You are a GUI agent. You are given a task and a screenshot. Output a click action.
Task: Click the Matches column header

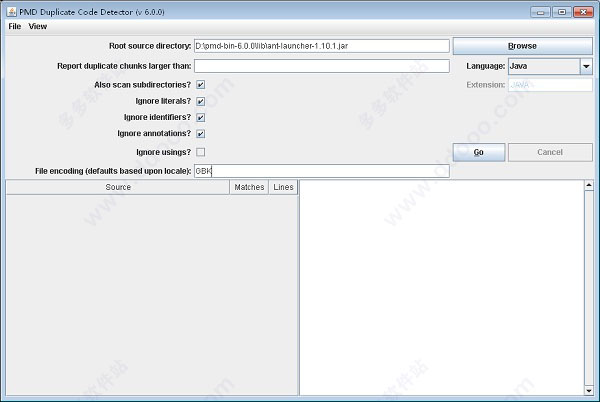[249, 187]
